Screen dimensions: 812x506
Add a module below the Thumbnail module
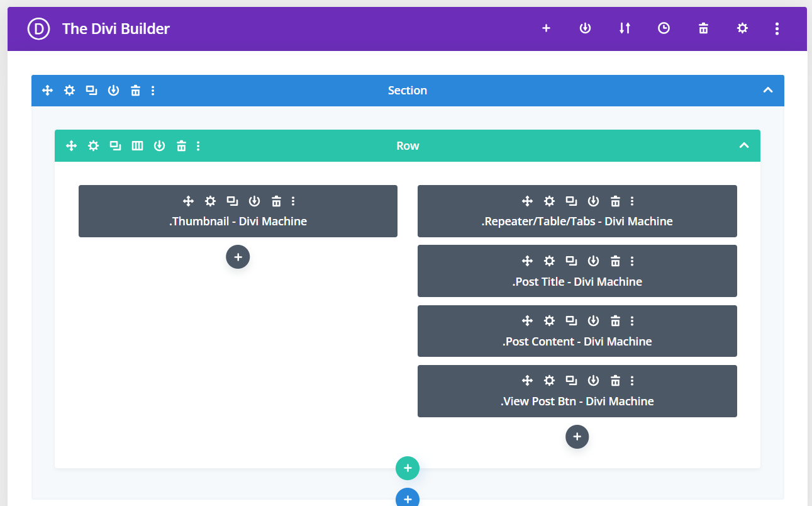pyautogui.click(x=238, y=257)
